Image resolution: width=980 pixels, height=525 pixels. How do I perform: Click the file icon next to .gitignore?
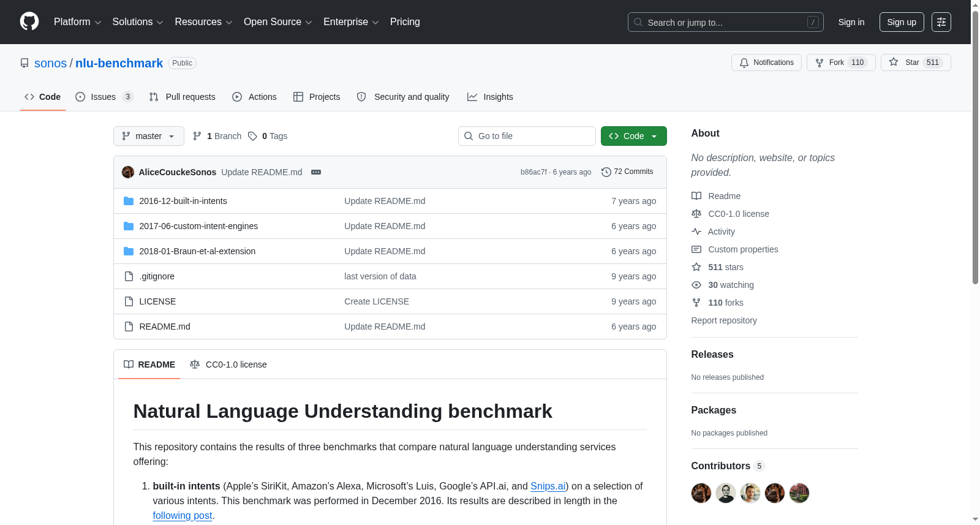click(129, 276)
